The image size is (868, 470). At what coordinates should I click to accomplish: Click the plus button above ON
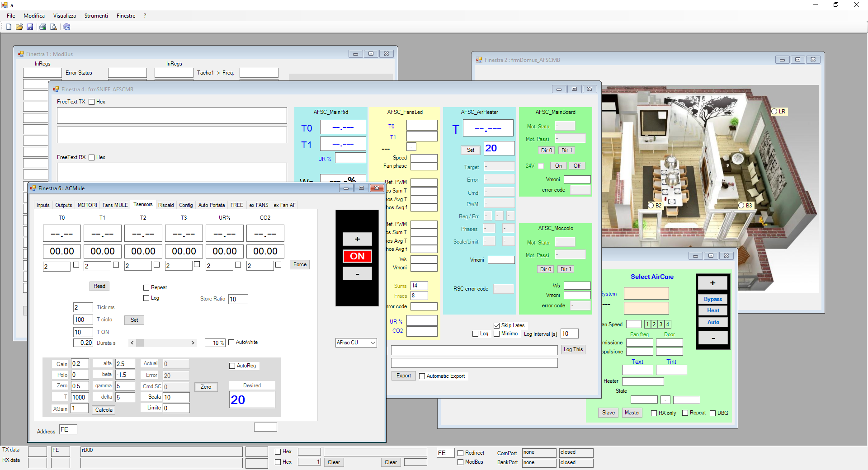pos(357,240)
